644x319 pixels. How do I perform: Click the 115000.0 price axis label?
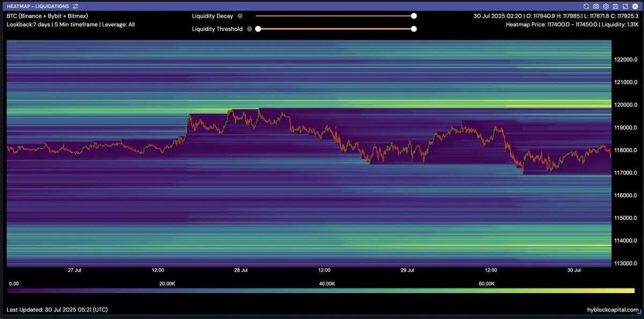[x=626, y=218]
